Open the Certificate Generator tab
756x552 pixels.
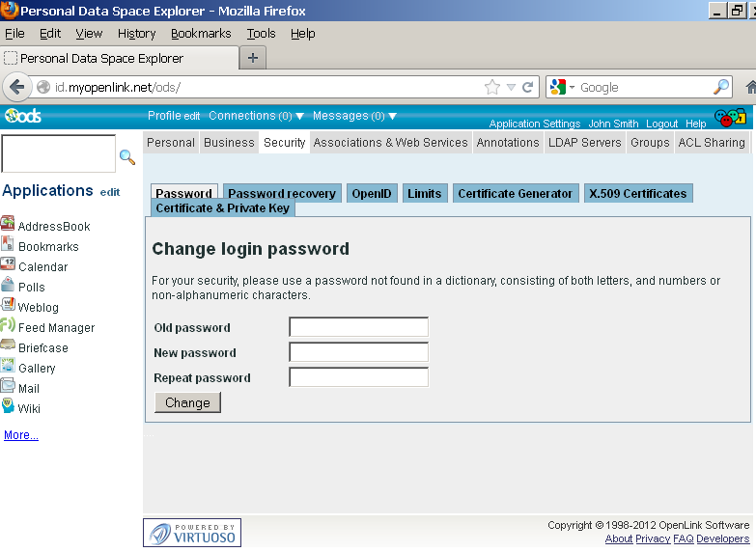click(515, 193)
